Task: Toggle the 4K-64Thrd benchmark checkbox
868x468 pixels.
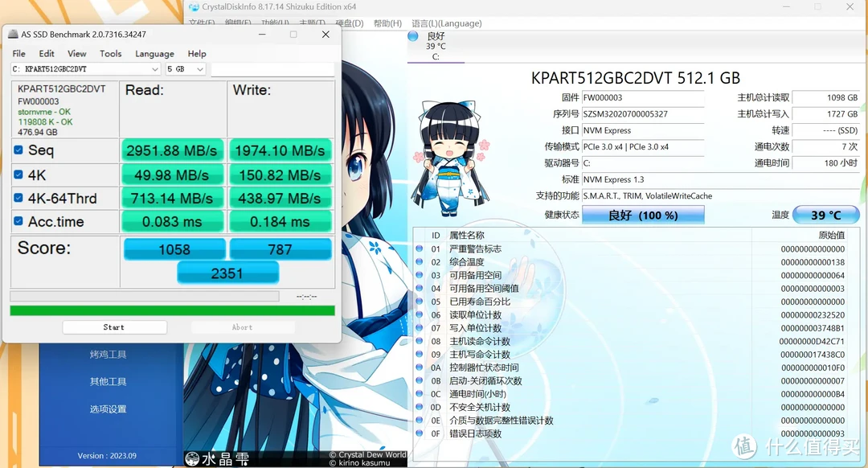Action: pos(18,198)
